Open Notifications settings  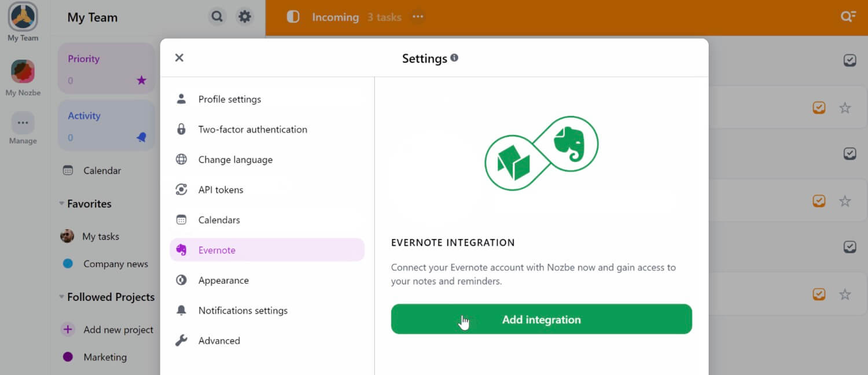coord(267,310)
